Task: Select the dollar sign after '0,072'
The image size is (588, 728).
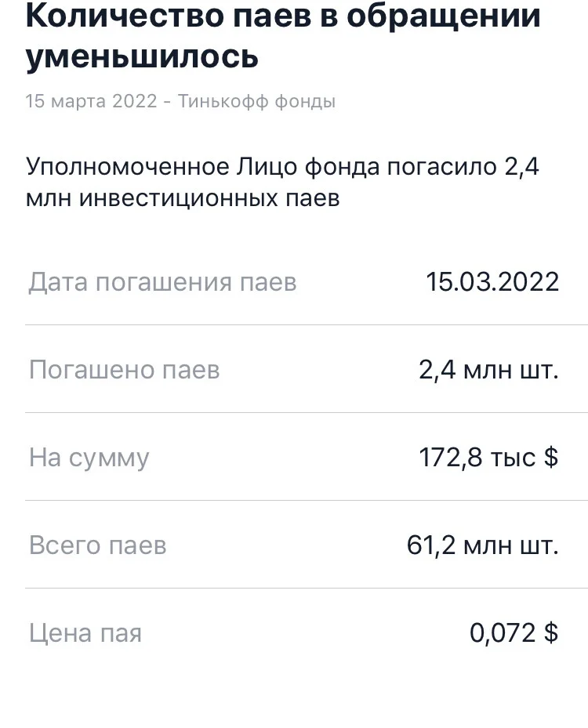Action: [551, 632]
